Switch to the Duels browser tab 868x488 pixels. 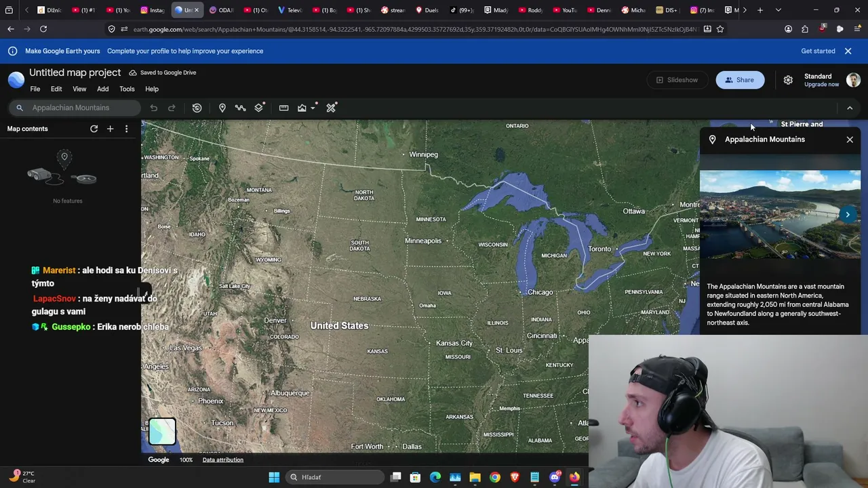click(427, 10)
